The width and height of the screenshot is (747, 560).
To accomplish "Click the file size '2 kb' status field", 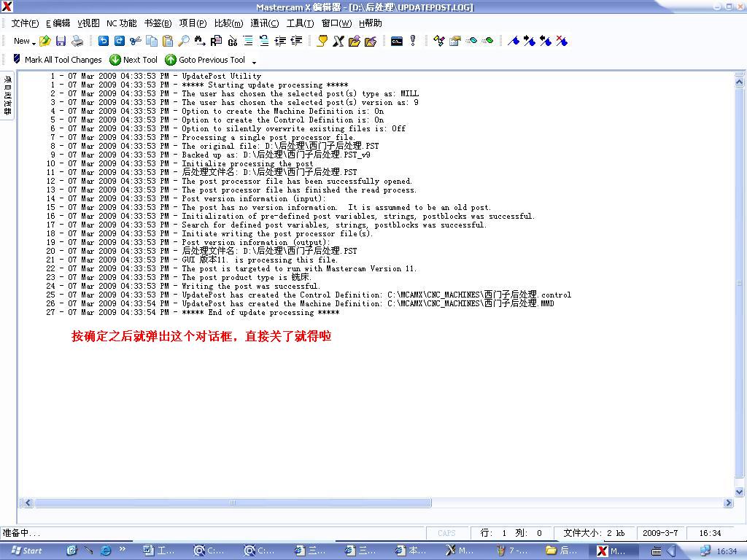I will click(x=594, y=533).
